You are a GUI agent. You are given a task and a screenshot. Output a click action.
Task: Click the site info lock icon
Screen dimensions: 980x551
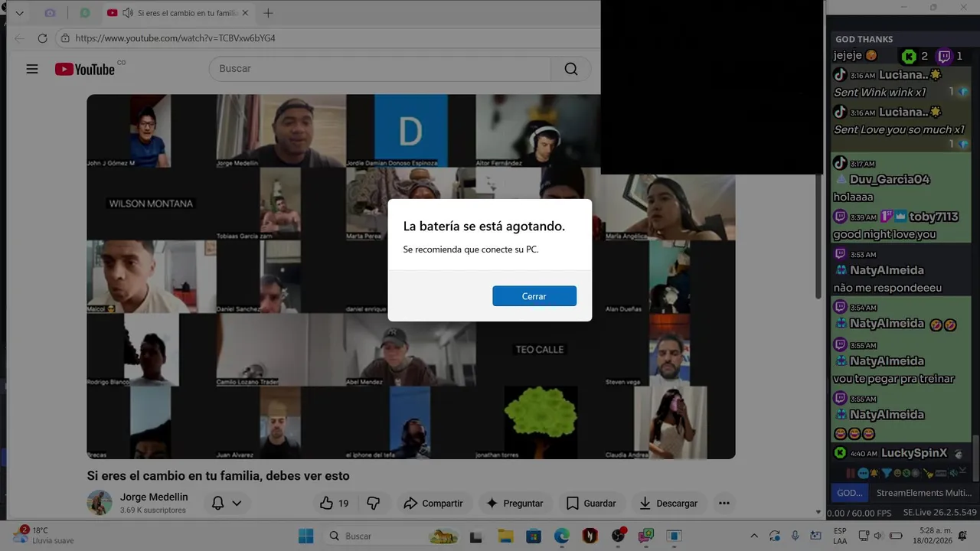click(65, 38)
